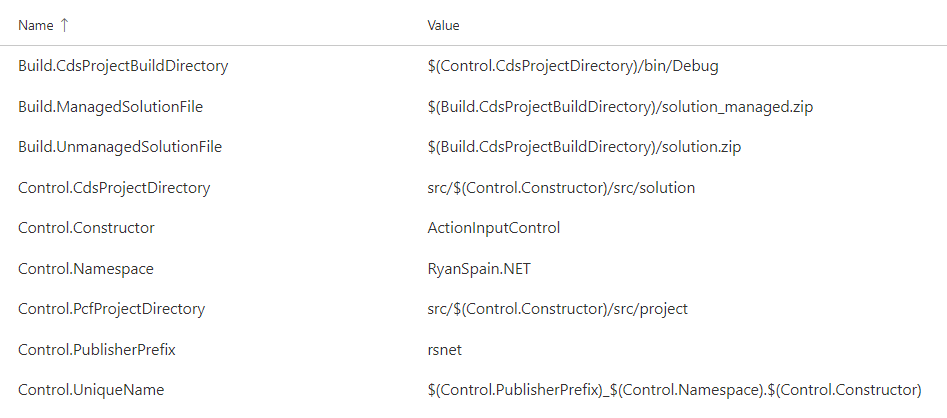
Task: Select the Control.UniqueName variable row
Action: (474, 390)
